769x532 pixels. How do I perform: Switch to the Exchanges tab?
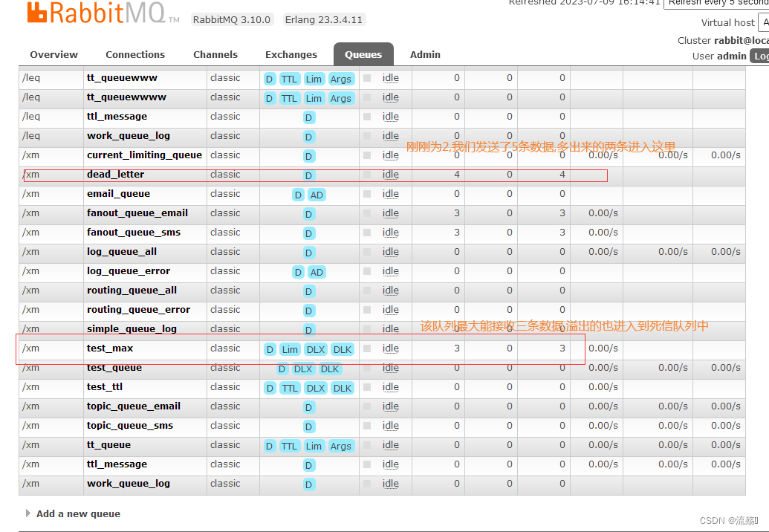point(291,54)
